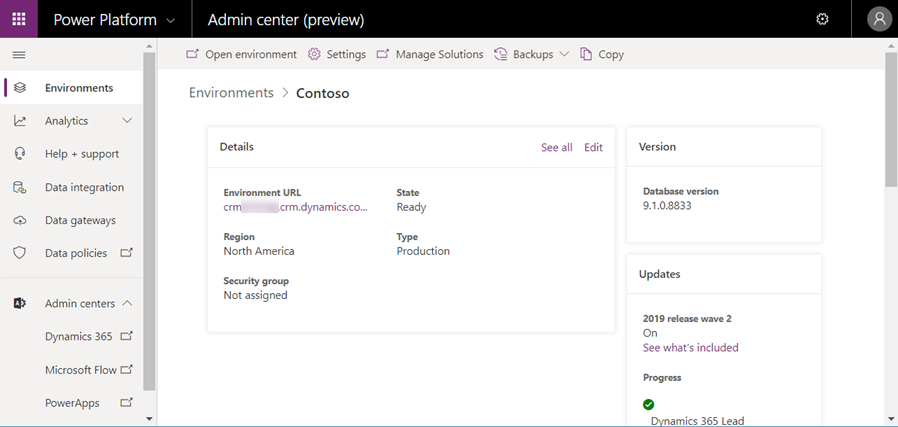Open the app launcher waffle icon
This screenshot has height=427, width=898.
point(19,19)
